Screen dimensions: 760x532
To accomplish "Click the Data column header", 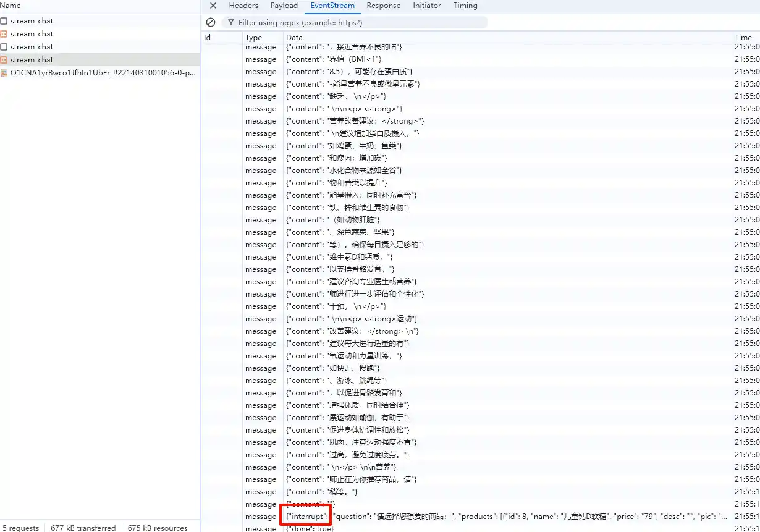I will [x=295, y=38].
